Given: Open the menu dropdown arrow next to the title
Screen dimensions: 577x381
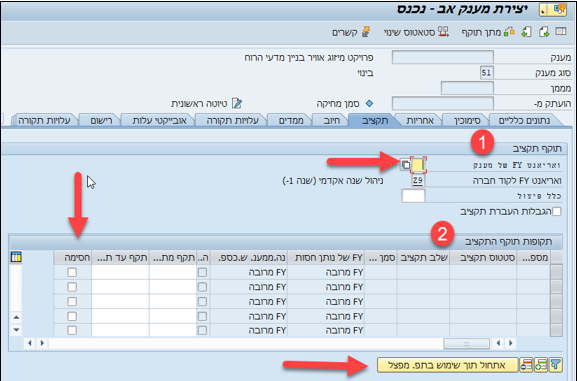Looking at the screenshot, I should tap(544, 10).
